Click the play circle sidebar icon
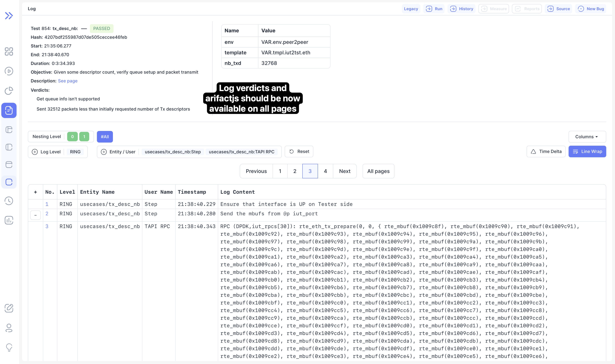 coord(9,71)
